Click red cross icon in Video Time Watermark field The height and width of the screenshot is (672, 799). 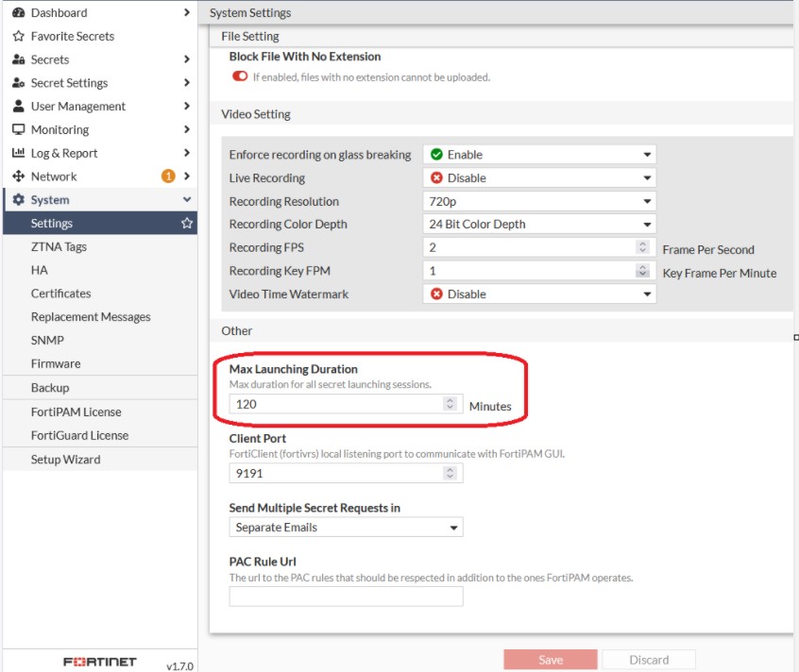coord(436,294)
